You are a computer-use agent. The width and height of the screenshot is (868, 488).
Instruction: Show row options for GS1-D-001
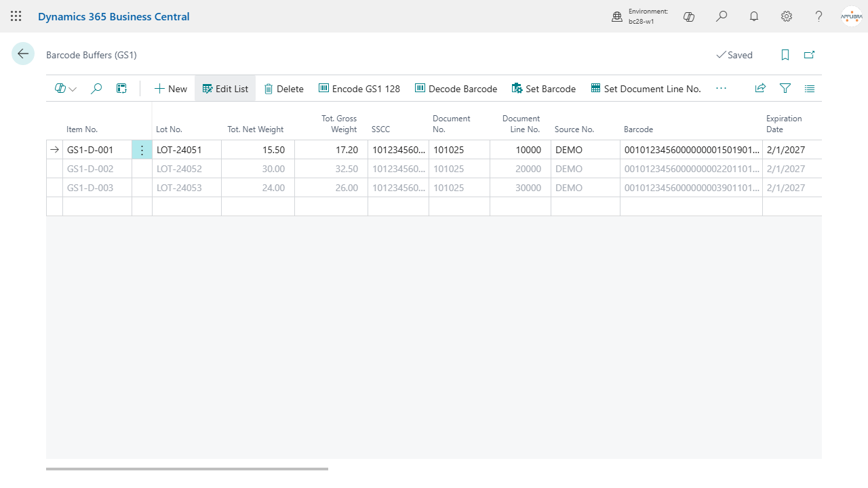pos(142,150)
